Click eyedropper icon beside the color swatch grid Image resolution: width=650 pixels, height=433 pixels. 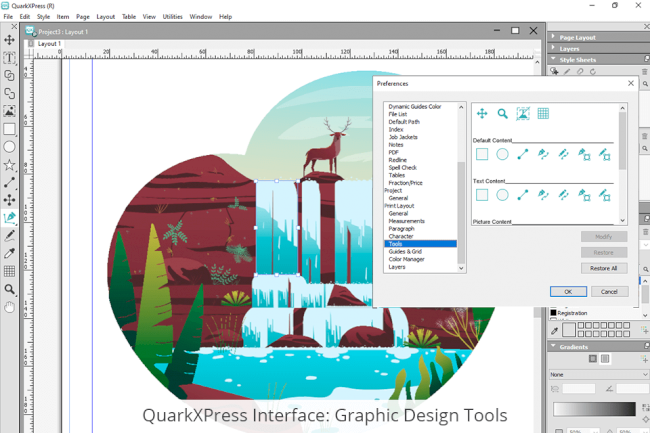pos(555,331)
